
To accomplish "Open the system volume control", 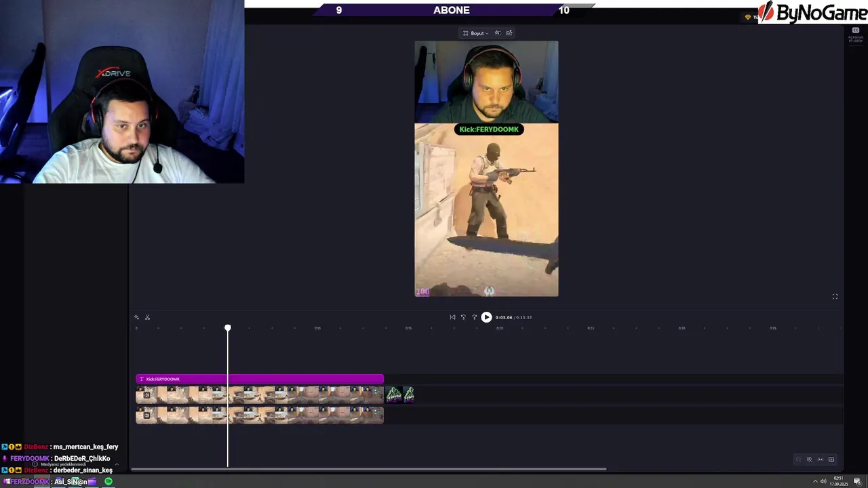I will click(823, 481).
